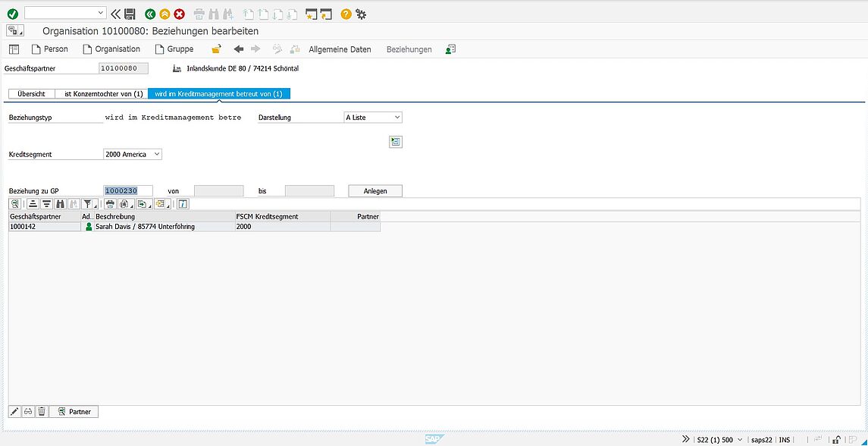Expand the command field dropdown
Viewport: 868px width, 446px height.
click(102, 13)
